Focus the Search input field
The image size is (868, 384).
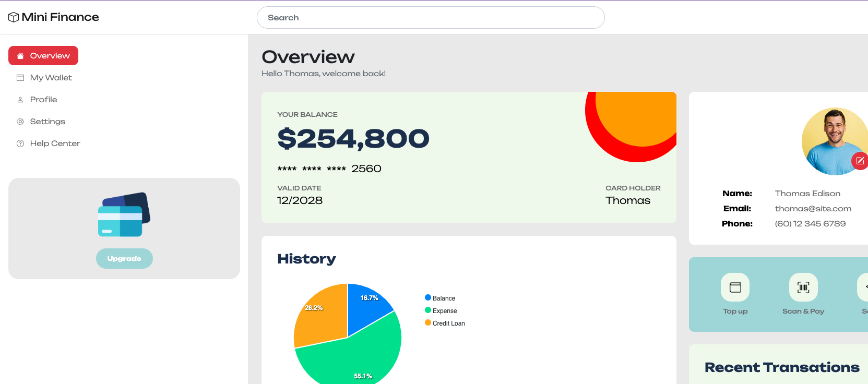point(431,17)
